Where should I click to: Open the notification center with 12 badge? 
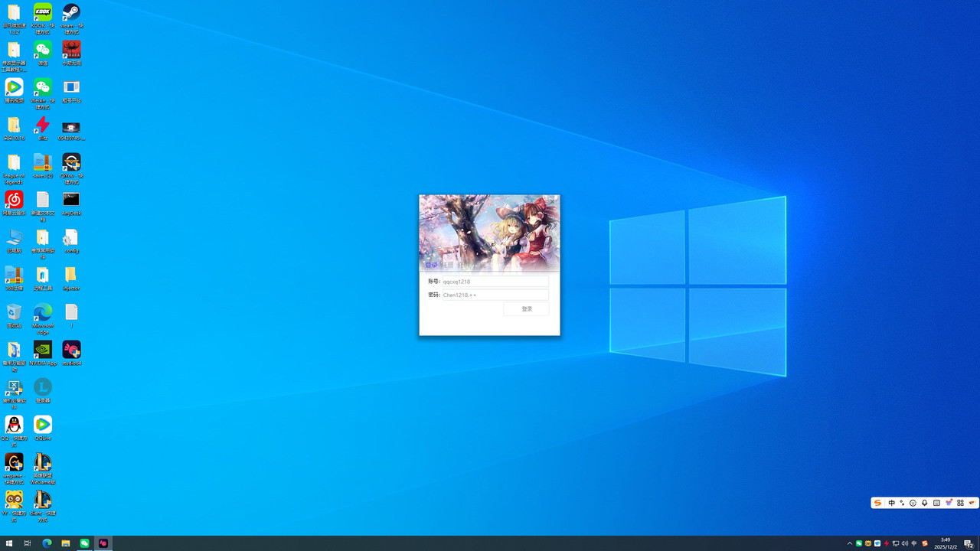(x=969, y=543)
